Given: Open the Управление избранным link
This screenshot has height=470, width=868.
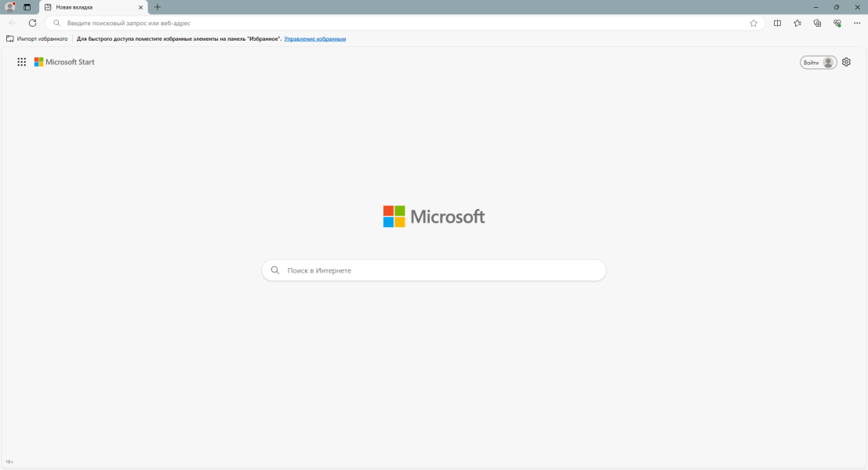Looking at the screenshot, I should (x=315, y=38).
